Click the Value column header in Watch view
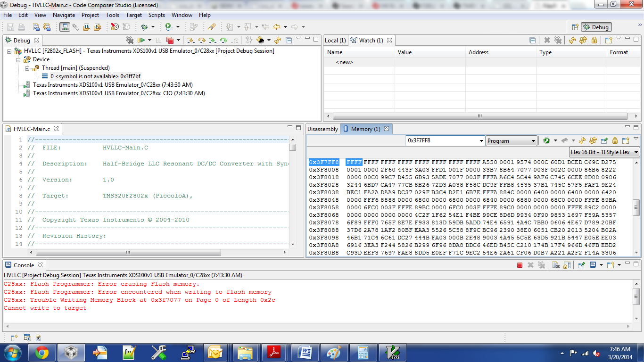This screenshot has width=644, height=362. [x=430, y=52]
